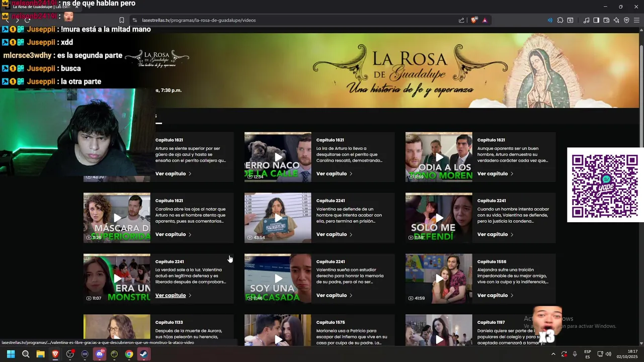Open the extensions puzzle icon
644x362 pixels.
[560, 20]
